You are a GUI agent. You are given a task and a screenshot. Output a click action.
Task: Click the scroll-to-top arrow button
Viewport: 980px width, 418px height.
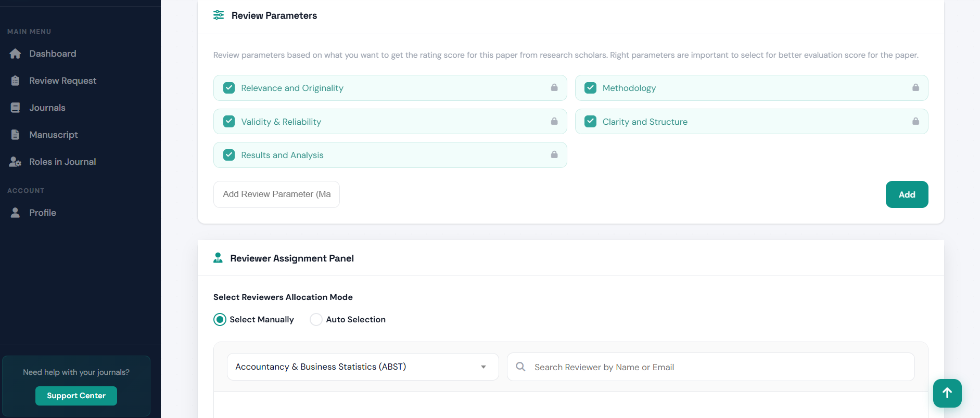pyautogui.click(x=947, y=393)
